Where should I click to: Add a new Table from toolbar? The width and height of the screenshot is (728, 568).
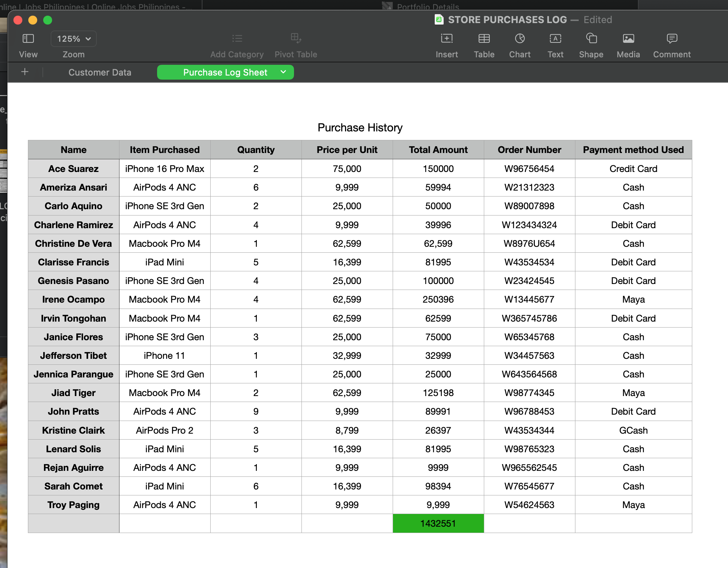pyautogui.click(x=484, y=38)
